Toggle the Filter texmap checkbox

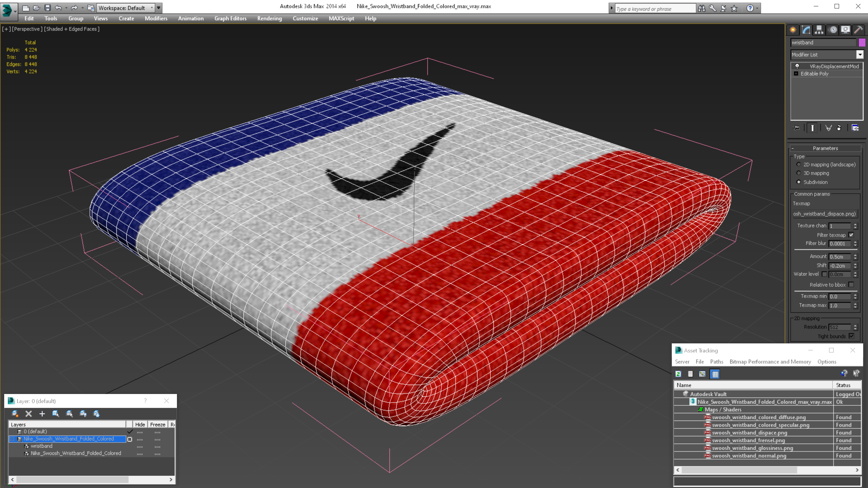coord(851,235)
